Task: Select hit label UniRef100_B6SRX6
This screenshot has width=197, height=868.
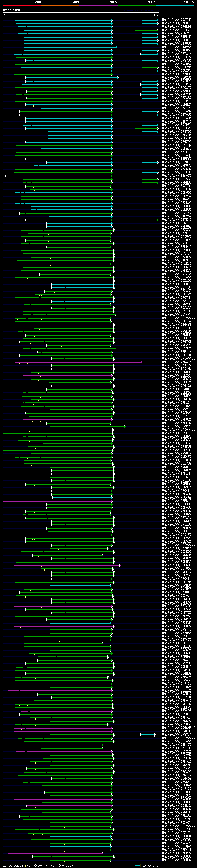Action: [x=177, y=806]
